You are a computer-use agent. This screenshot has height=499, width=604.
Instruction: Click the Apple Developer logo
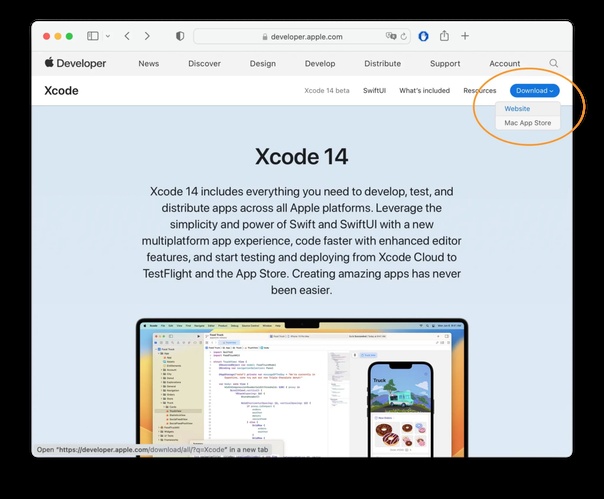click(75, 63)
